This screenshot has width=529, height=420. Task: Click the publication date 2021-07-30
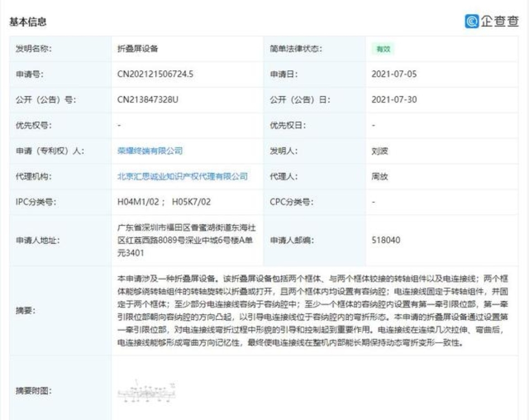394,100
